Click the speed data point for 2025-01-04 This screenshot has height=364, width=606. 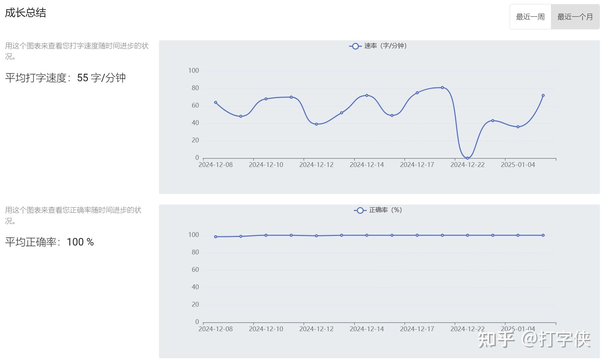tap(518, 127)
